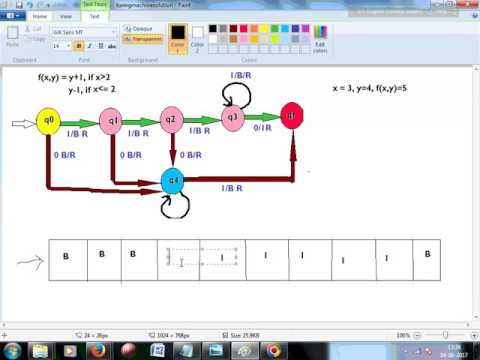480x360 pixels.
Task: Click the horizontal scrollbar at the bottom
Action: click(236, 324)
